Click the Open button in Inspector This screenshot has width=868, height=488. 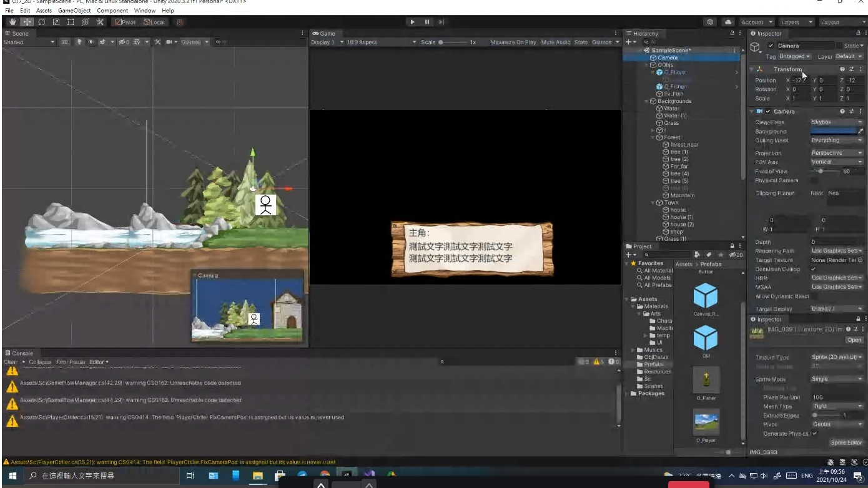(854, 340)
